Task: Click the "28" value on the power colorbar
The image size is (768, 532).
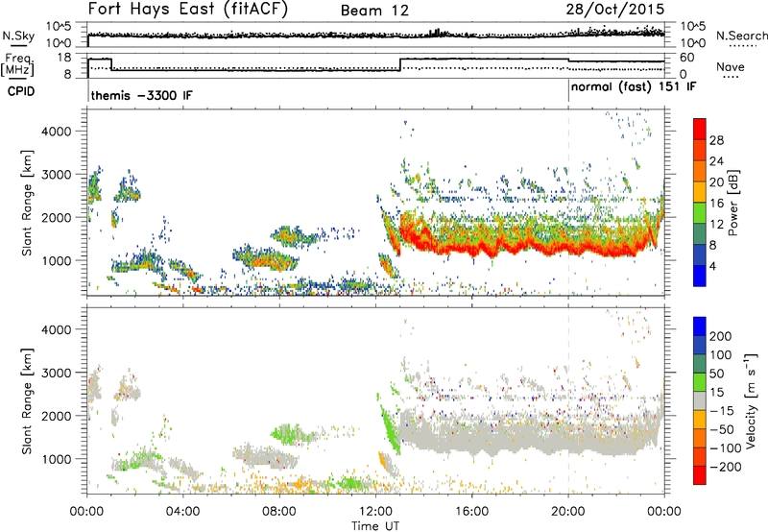Action: pos(716,140)
